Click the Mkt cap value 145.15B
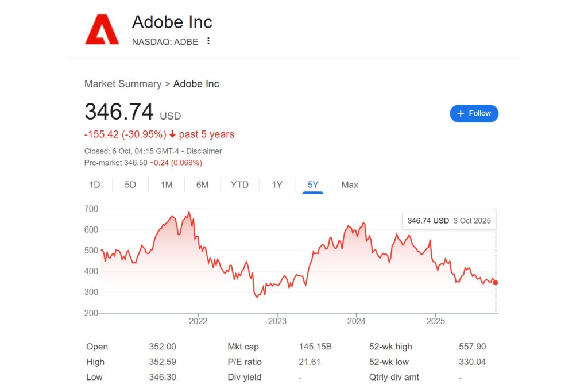Screen dimensions: 588x392 tap(315, 347)
